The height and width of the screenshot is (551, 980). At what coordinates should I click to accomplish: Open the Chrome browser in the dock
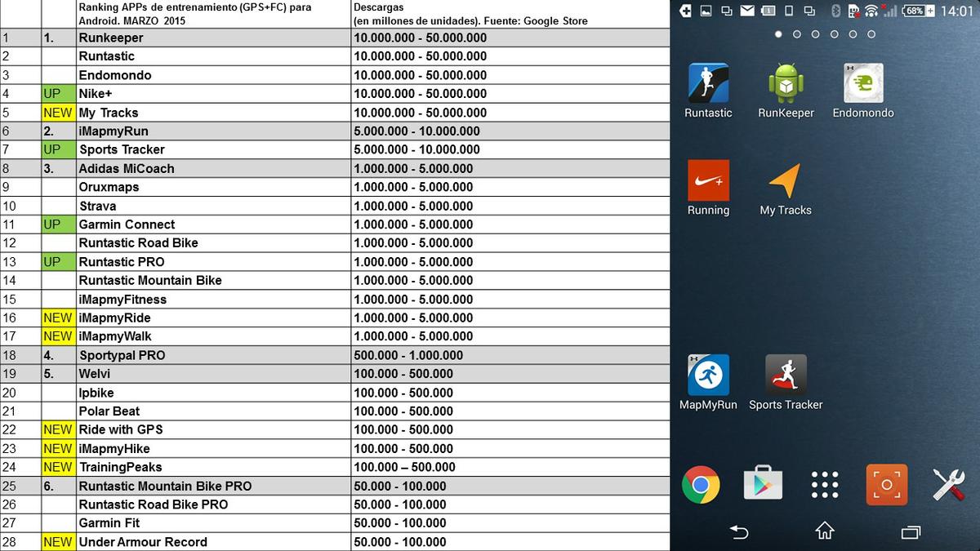(701, 485)
